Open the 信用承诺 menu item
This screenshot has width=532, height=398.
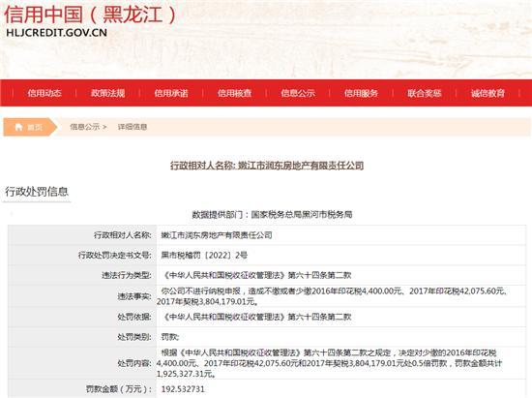171,93
